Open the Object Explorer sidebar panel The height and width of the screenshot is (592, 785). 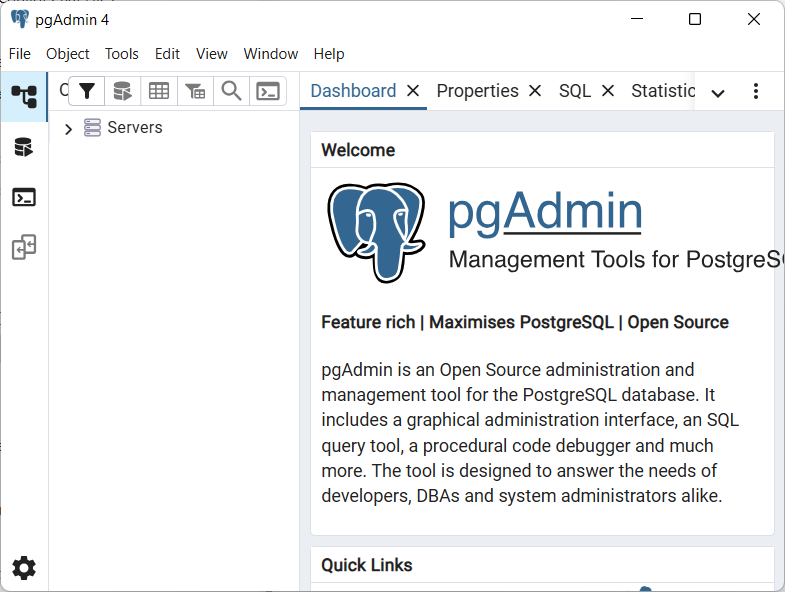point(24,96)
